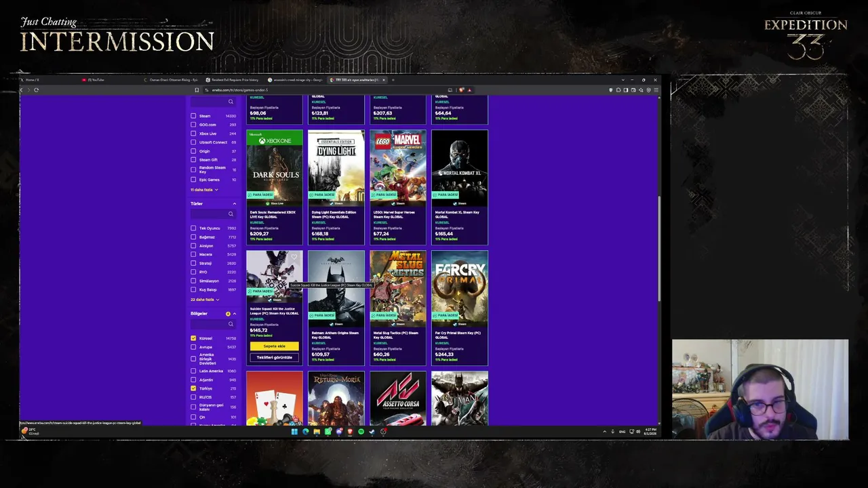Add Suicide Squad to wishlist with heart icon
This screenshot has width=868, height=488.
294,257
